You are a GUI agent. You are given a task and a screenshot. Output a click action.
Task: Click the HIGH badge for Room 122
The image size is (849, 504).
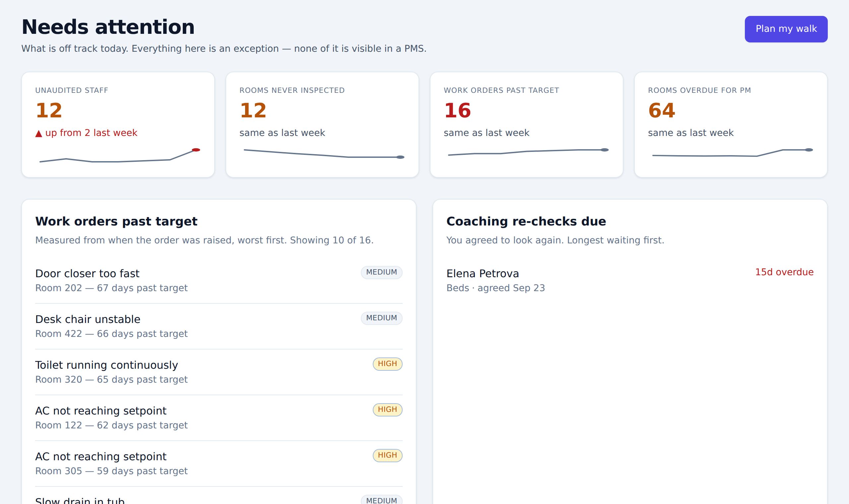[x=387, y=409]
